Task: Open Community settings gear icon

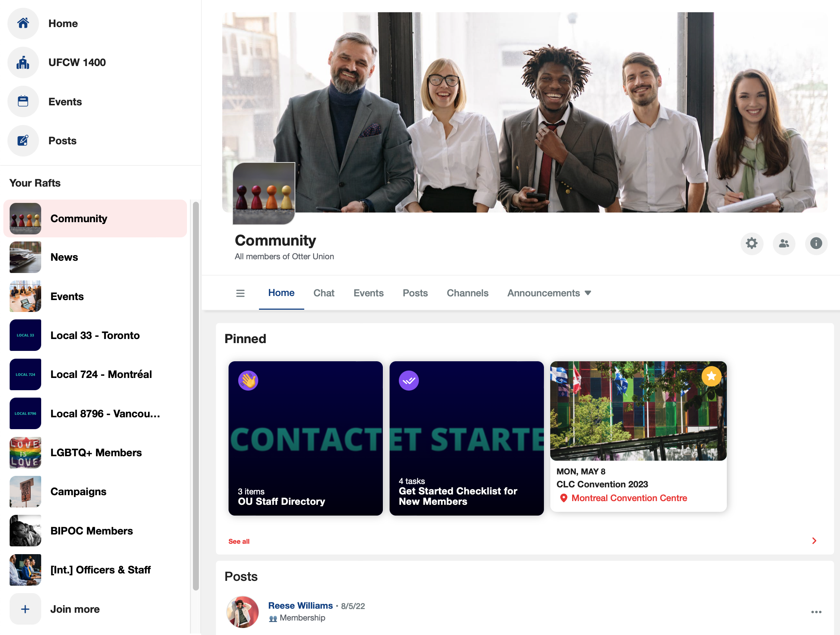Action: pos(752,243)
